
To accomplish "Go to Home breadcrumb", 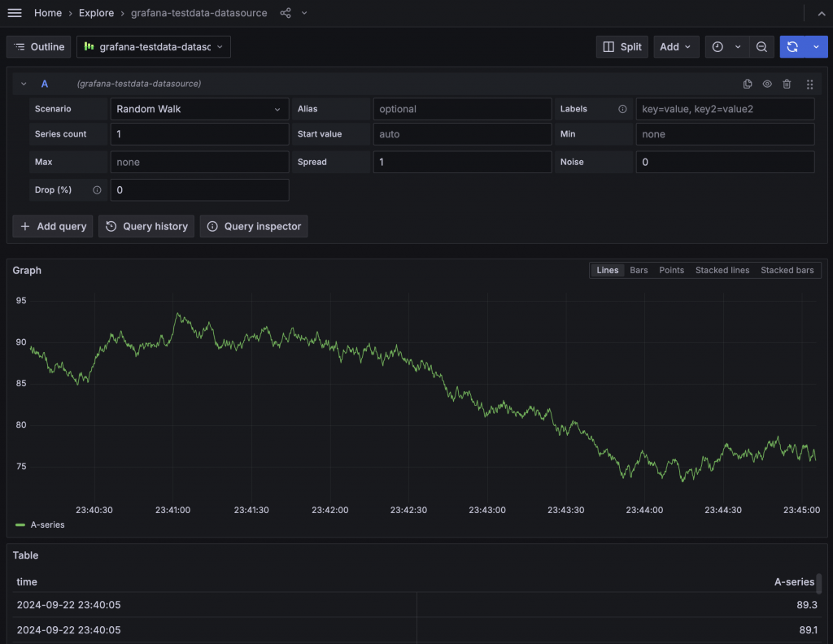I will click(48, 13).
